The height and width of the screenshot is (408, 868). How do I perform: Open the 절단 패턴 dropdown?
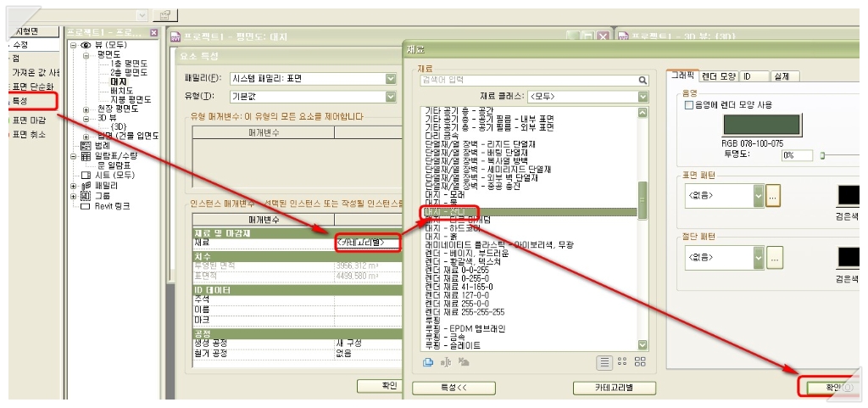[759, 257]
